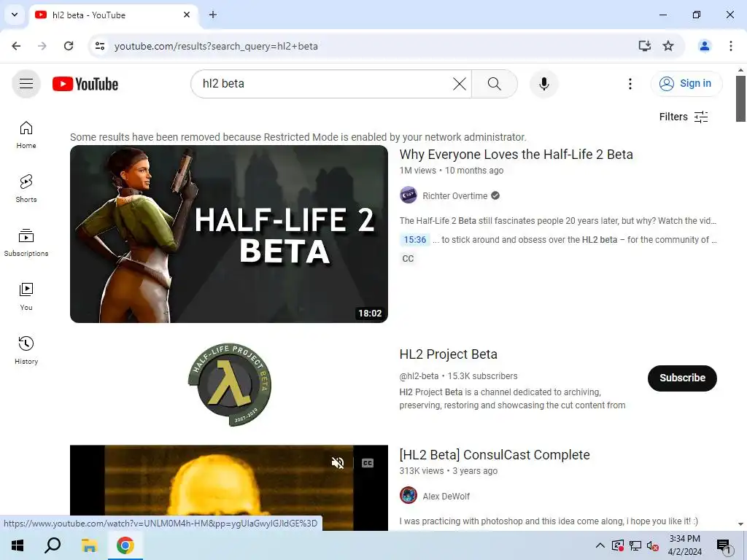Click the CC badge under first result
The image size is (747, 560).
coord(408,259)
